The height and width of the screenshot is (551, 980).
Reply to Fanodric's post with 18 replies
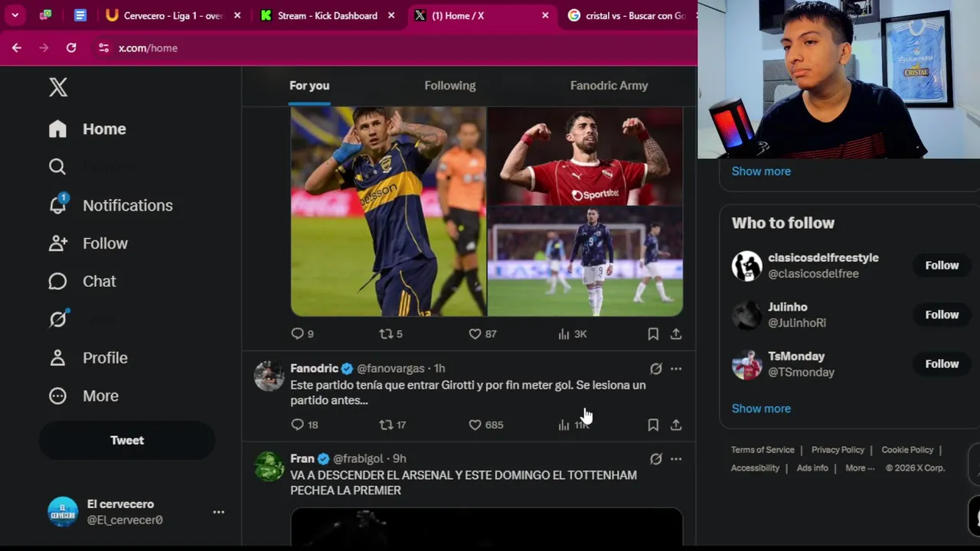(305, 425)
